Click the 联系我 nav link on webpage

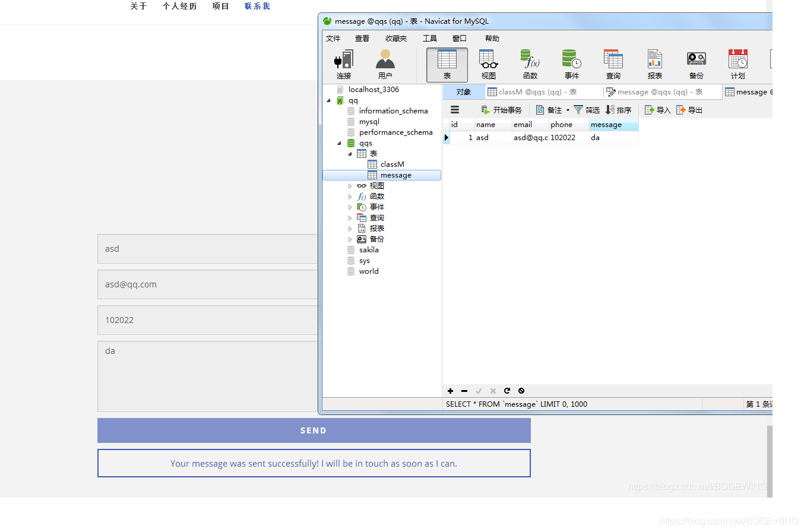pyautogui.click(x=257, y=6)
